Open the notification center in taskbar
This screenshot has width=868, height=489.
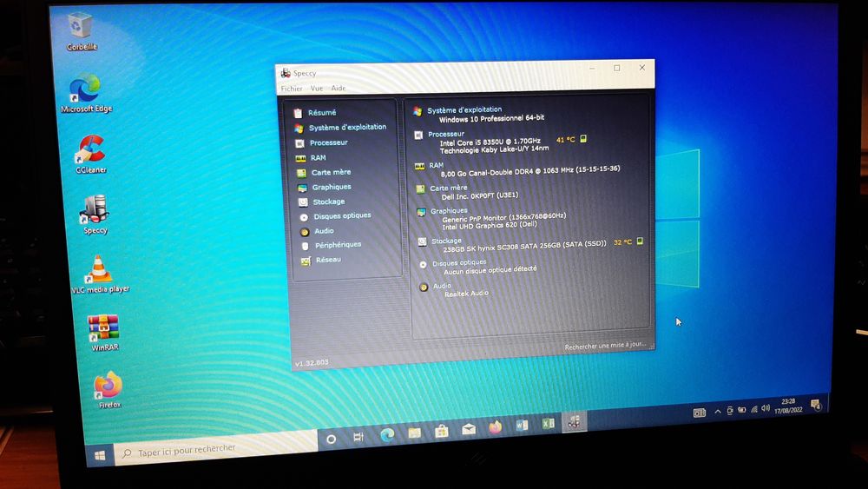[815, 405]
